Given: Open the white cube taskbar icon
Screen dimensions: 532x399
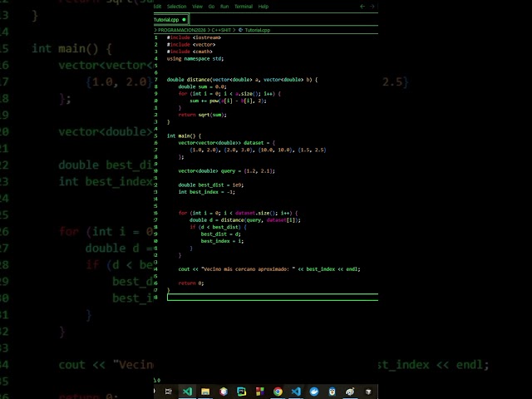Looking at the screenshot, I should pos(368,392).
